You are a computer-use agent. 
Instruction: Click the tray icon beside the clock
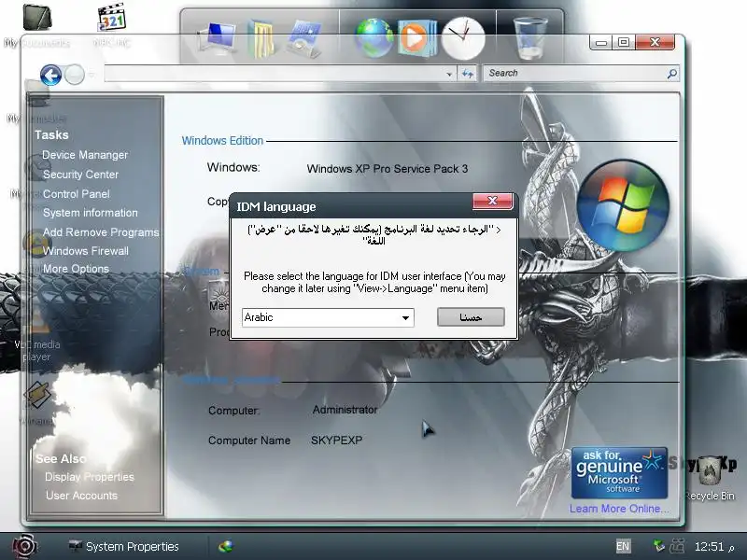[677, 546]
